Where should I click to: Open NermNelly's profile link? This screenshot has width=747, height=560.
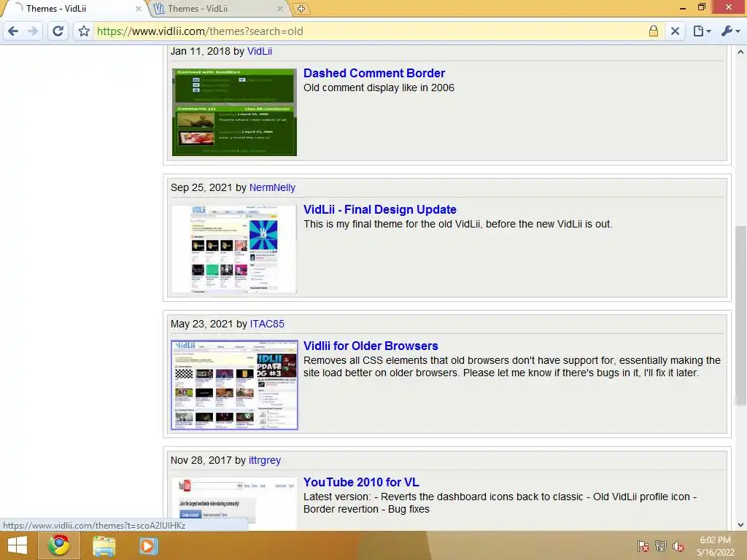pos(272,187)
